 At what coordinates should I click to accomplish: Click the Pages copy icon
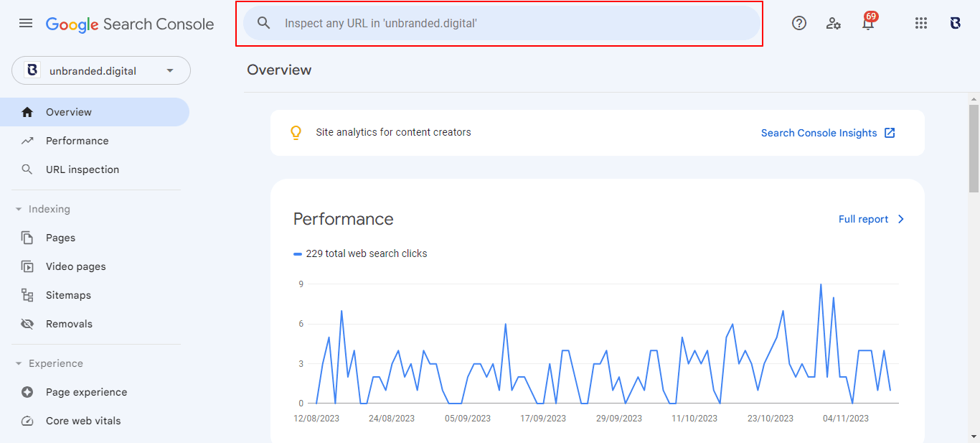[x=27, y=238]
